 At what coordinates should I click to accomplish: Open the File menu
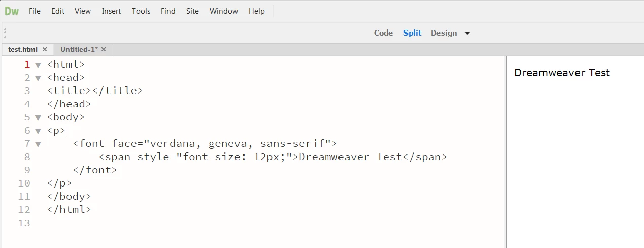point(35,11)
